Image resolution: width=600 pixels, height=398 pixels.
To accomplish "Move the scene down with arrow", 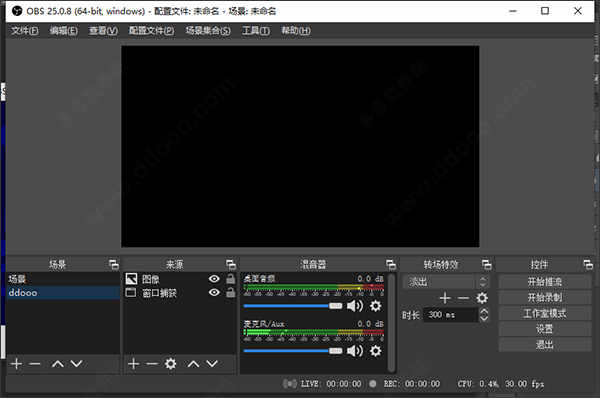I will tap(77, 364).
